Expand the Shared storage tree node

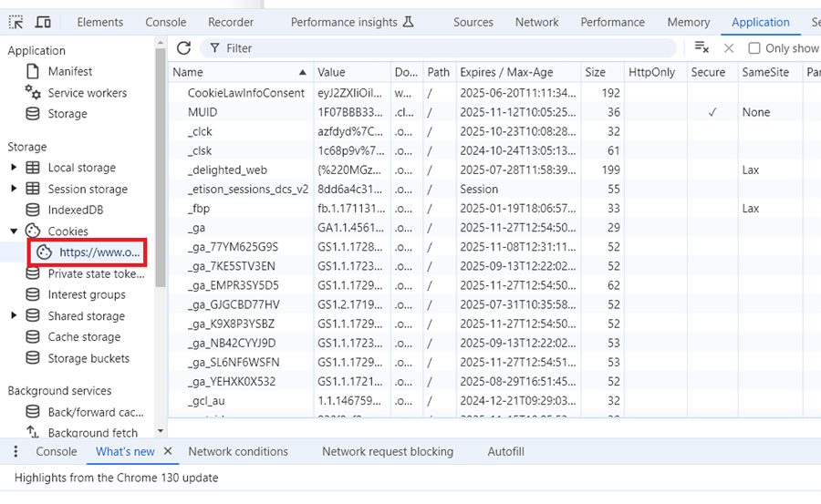tap(14, 315)
